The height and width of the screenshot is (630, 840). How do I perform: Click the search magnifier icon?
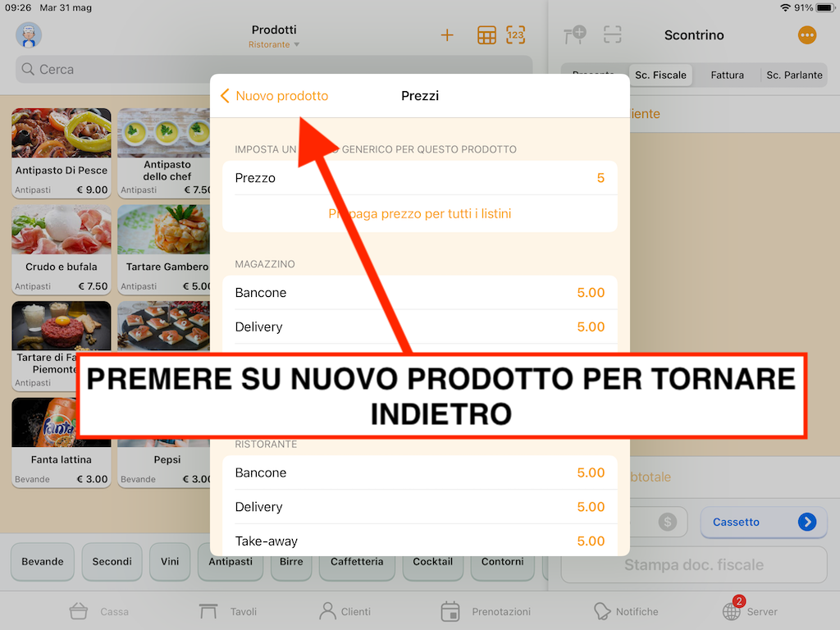tap(28, 69)
